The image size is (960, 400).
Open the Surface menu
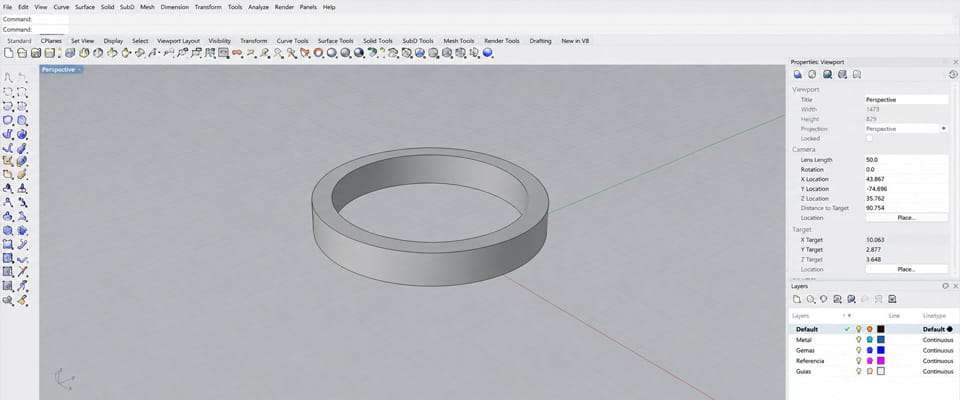point(84,7)
